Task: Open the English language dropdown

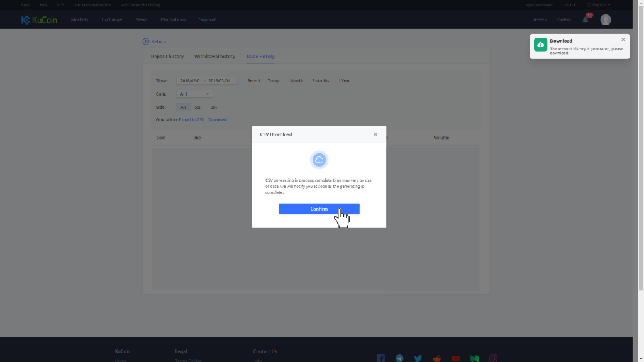Action: point(599,5)
